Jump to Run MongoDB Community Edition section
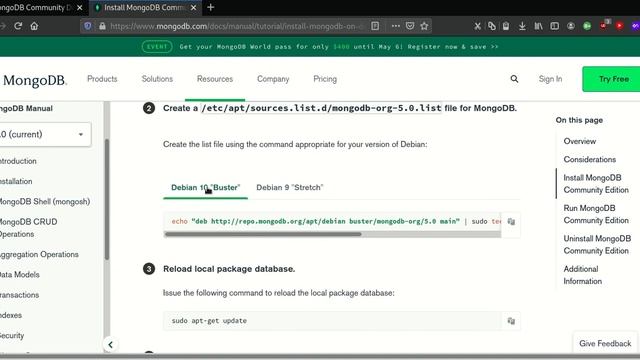Screen dimensions: 640x360 click(596, 214)
